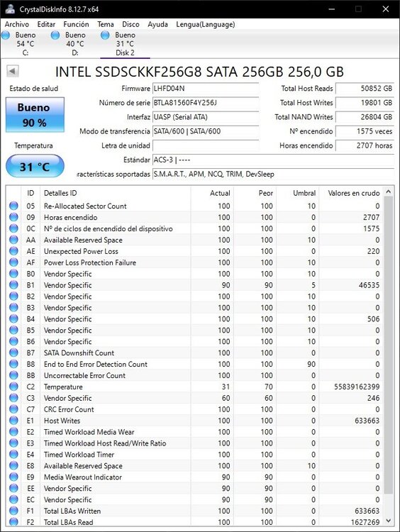Select the D: drive status orb
Viewport: 400px width, 532px height.
(55, 35)
